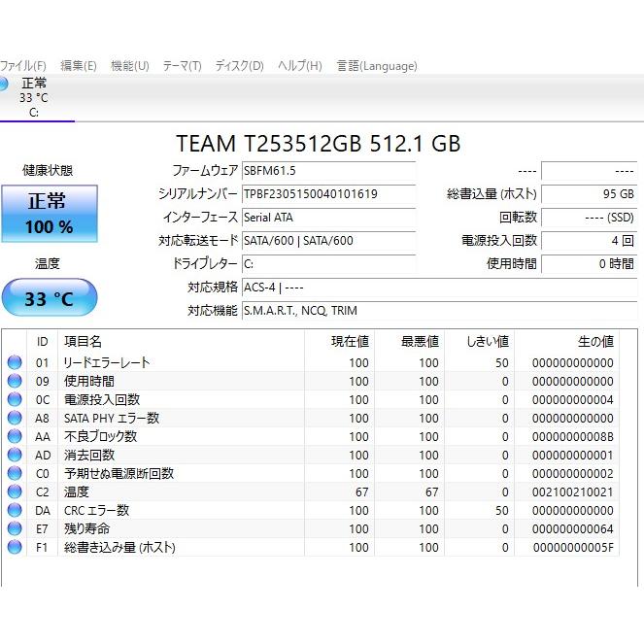
Task: Click the serial number field TPBF2305150040101619
Action: (x=328, y=194)
